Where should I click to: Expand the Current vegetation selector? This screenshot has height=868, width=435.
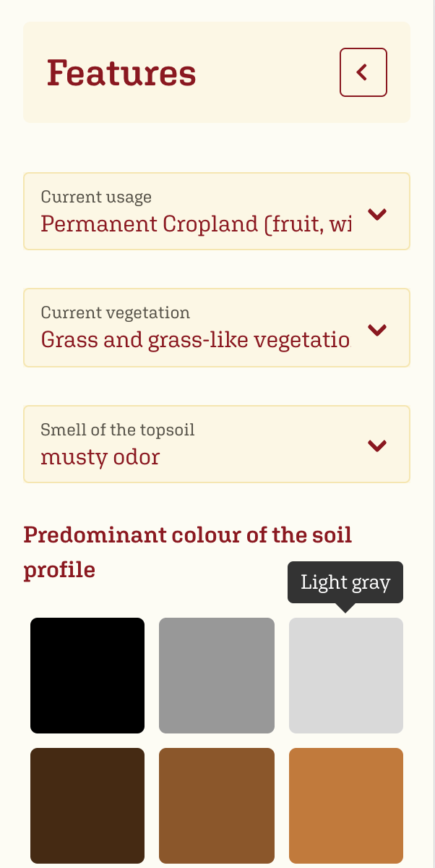pos(217,327)
